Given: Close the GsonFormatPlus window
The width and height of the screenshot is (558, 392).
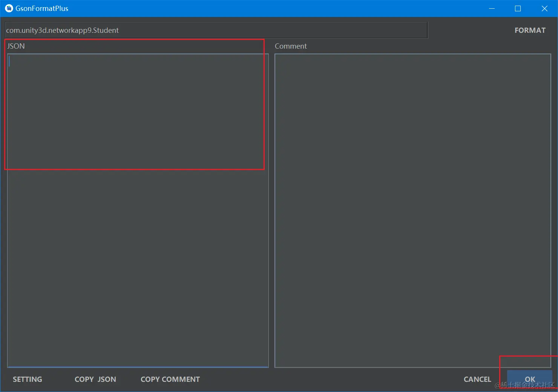Looking at the screenshot, I should [544, 8].
